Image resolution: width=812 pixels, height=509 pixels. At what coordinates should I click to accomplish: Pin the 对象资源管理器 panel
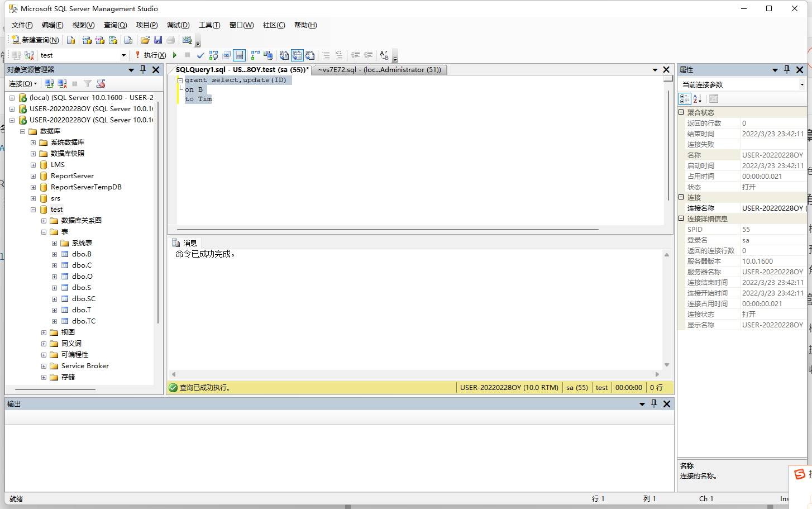(x=143, y=69)
